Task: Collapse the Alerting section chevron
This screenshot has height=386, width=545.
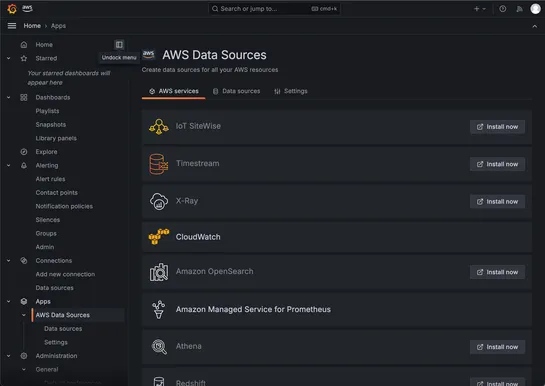Action: pos(9,165)
